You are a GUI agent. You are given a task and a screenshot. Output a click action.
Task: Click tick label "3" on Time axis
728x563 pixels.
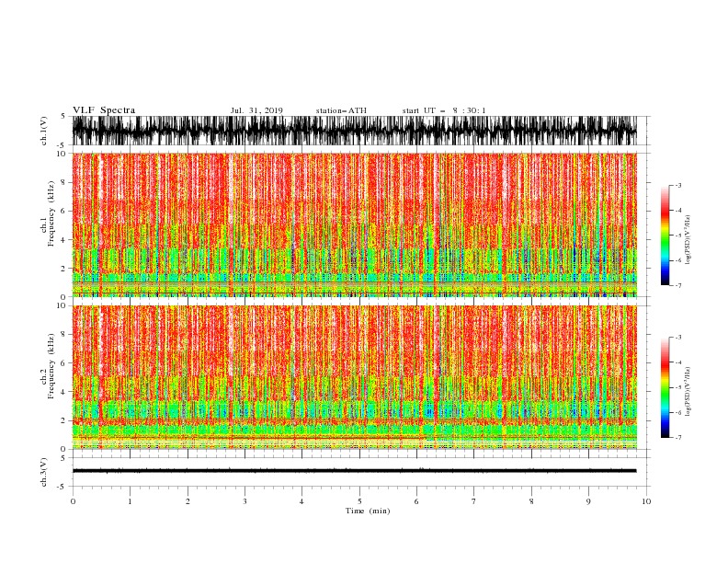pos(245,501)
